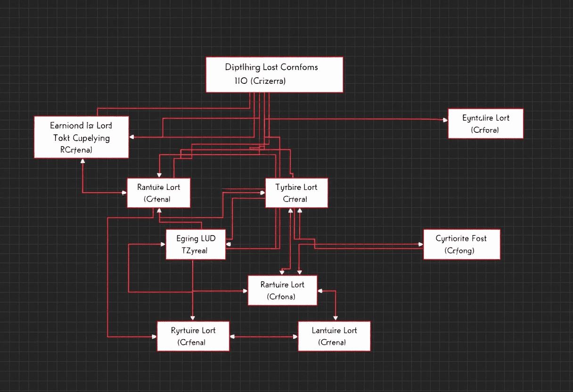Select the Diptlhing Lost Cornfoms top node
Screen dimensions: 573x392
(274, 74)
